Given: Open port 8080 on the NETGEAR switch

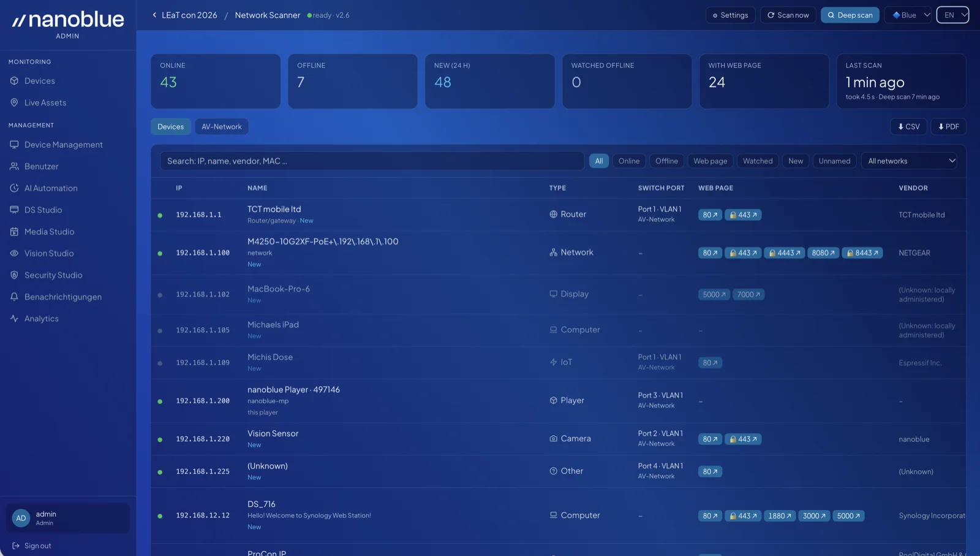Looking at the screenshot, I should coord(823,253).
